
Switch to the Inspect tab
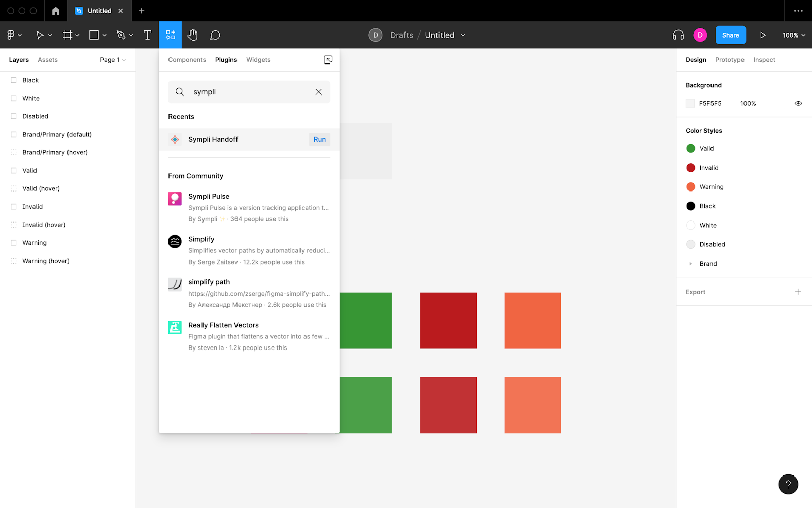coord(764,60)
